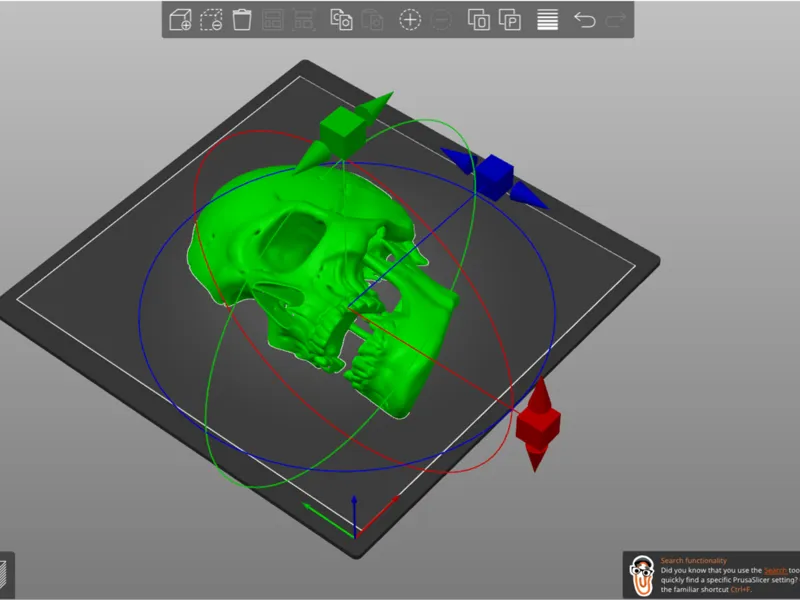The width and height of the screenshot is (800, 600).
Task: Click the paperclip mascot in the hint box
Action: (642, 576)
